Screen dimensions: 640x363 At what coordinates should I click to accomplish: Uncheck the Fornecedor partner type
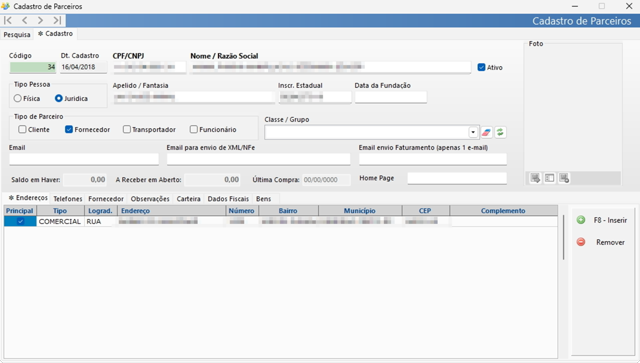coord(69,129)
